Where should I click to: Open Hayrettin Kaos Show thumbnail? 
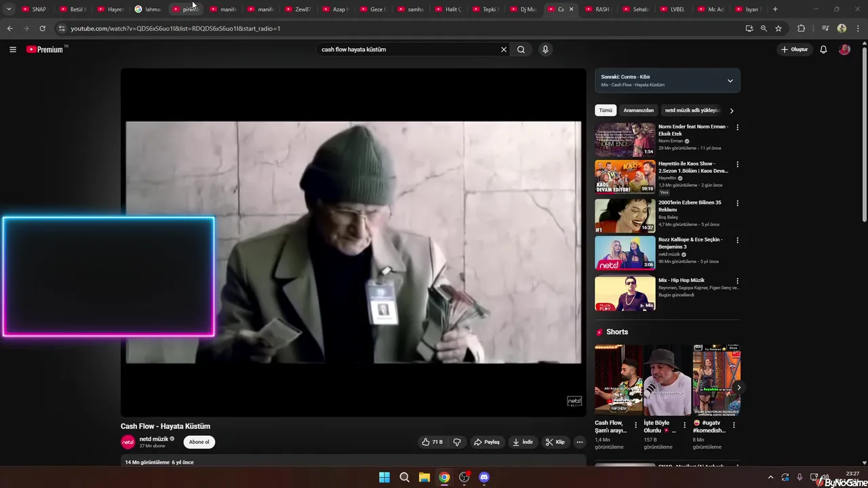(625, 176)
